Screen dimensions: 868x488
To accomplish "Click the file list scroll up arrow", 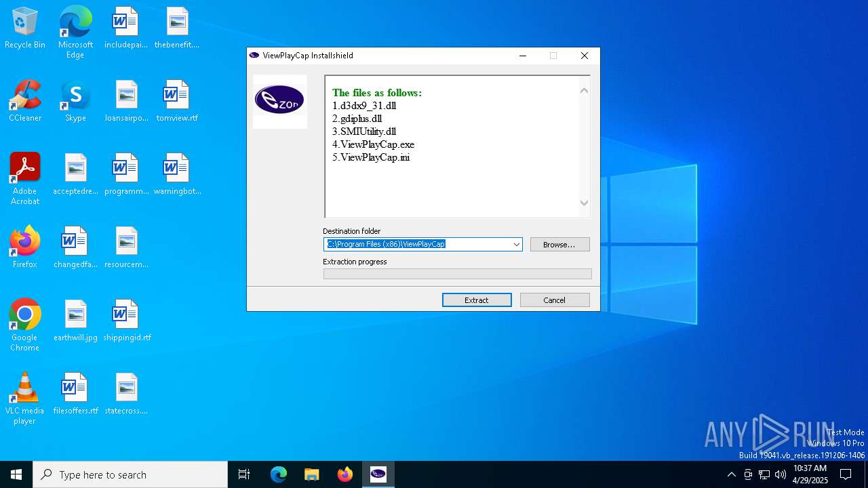I will click(584, 90).
